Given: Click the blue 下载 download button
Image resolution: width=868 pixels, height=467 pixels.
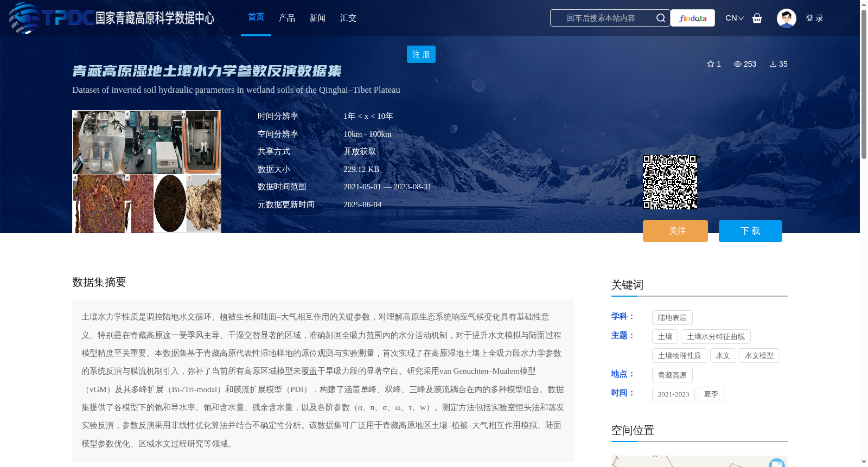Looking at the screenshot, I should pos(750,231).
